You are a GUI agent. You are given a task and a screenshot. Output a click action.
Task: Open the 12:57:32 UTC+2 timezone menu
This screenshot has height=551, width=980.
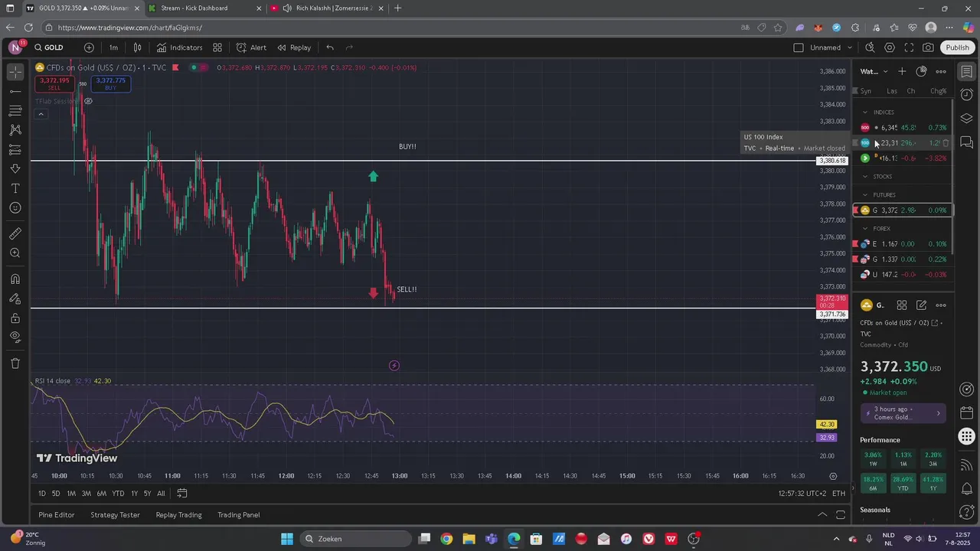tap(802, 494)
